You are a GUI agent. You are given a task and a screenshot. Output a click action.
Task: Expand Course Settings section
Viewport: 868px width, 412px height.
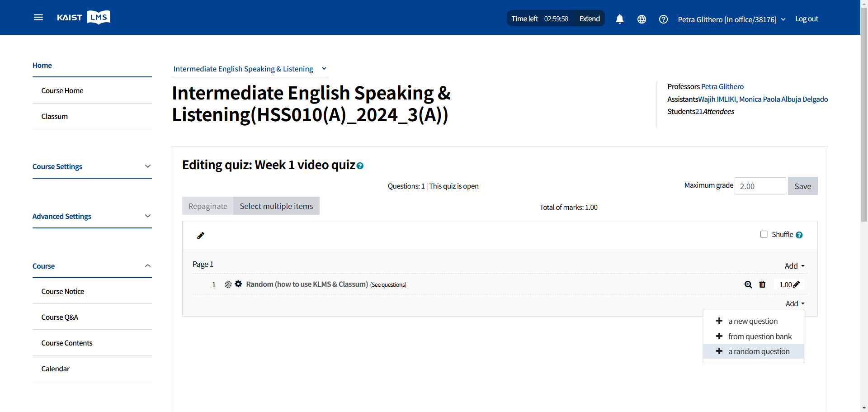(92, 166)
